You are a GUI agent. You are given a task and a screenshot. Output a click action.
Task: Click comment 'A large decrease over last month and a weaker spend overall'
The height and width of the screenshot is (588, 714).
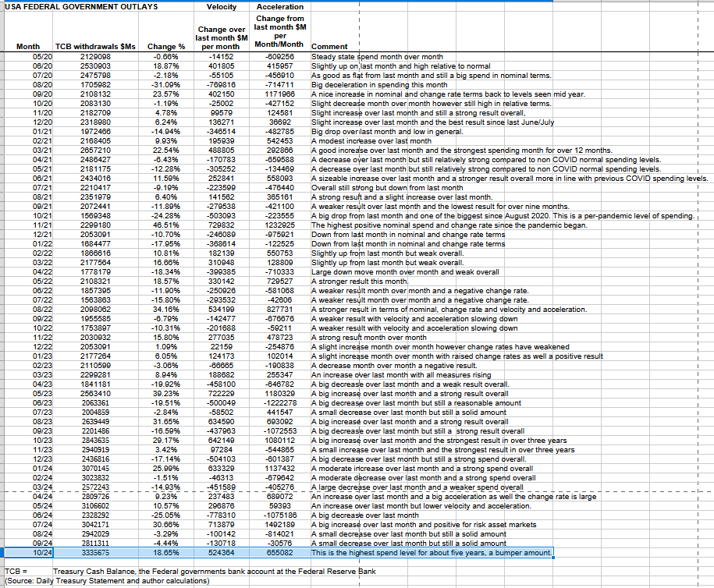(x=417, y=487)
